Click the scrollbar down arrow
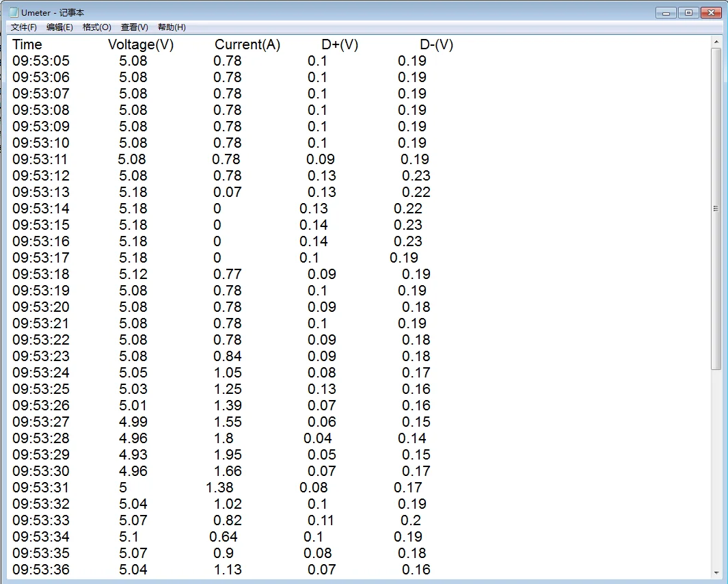728x584 pixels. point(716,573)
